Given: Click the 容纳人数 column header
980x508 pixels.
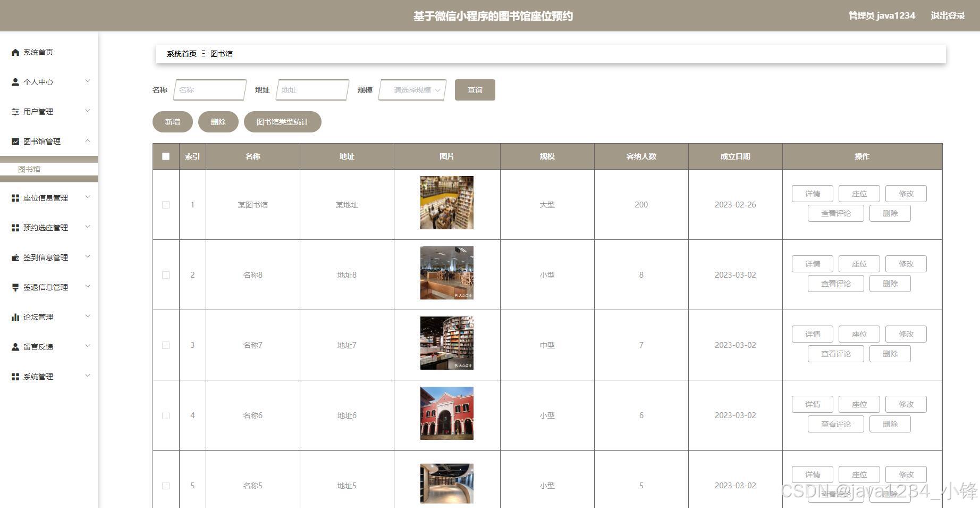Looking at the screenshot, I should [641, 156].
